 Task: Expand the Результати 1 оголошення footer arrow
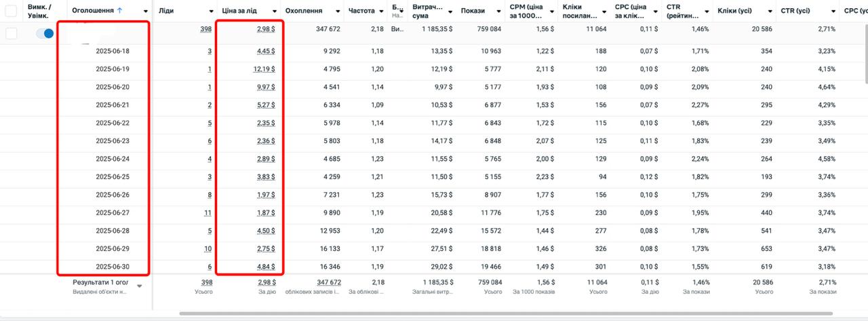[x=140, y=286]
